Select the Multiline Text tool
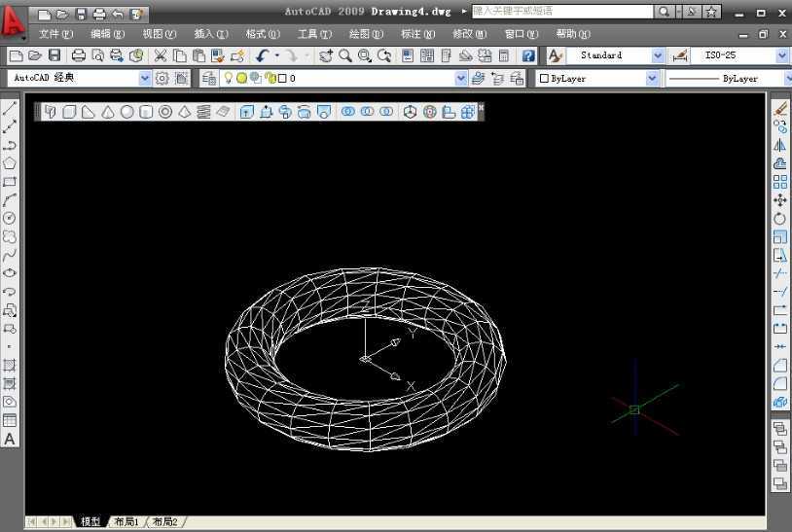792x532 pixels. coord(10,440)
